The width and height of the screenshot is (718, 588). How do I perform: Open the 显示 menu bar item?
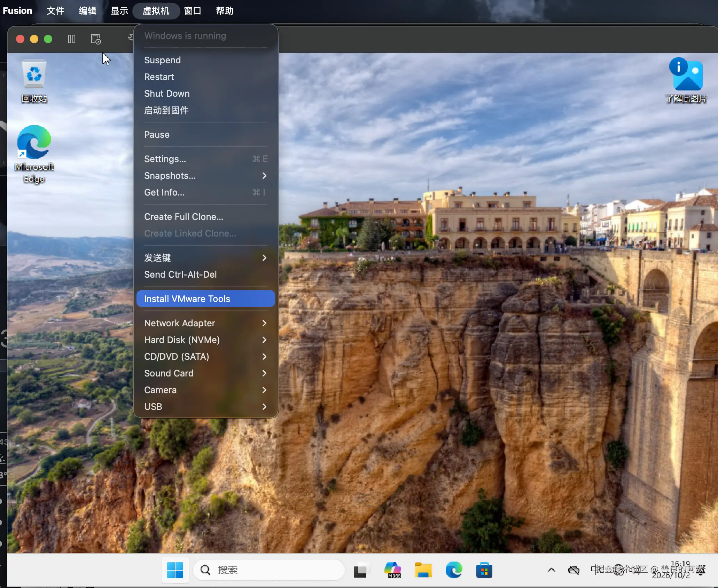119,11
